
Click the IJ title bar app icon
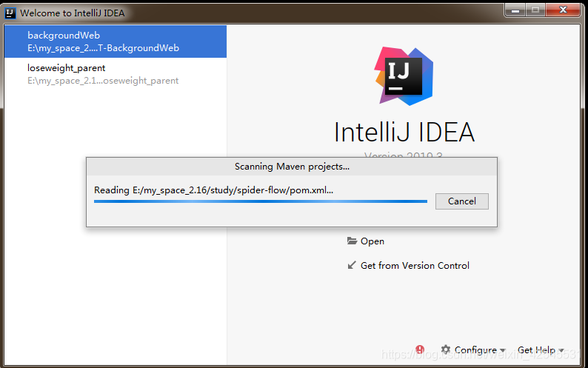[x=10, y=13]
